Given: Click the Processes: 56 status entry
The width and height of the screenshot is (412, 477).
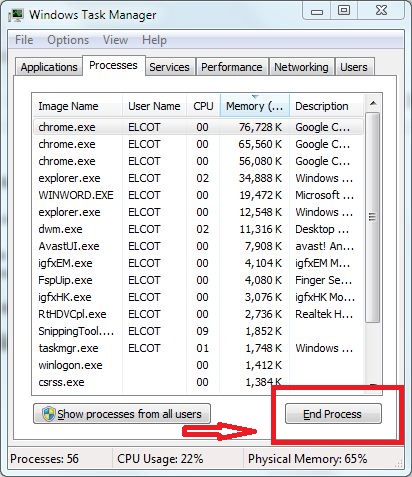Looking at the screenshot, I should (45, 459).
